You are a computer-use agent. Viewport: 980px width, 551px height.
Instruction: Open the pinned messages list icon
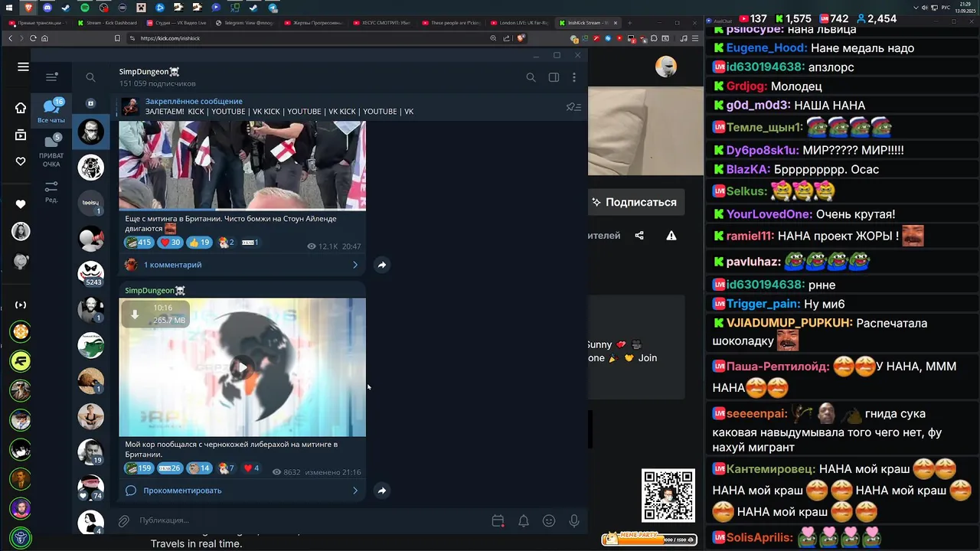(x=573, y=107)
